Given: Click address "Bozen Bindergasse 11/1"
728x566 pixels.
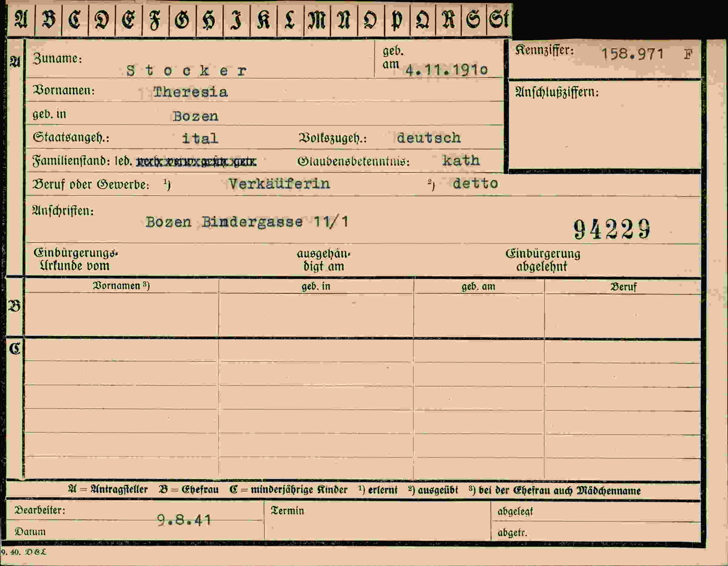Looking at the screenshot, I should click(x=247, y=222).
